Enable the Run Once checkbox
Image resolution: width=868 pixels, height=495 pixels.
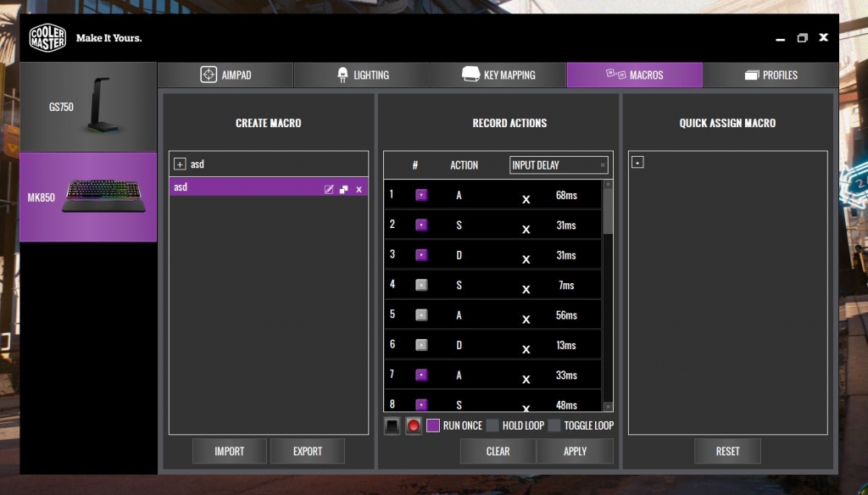coord(433,425)
